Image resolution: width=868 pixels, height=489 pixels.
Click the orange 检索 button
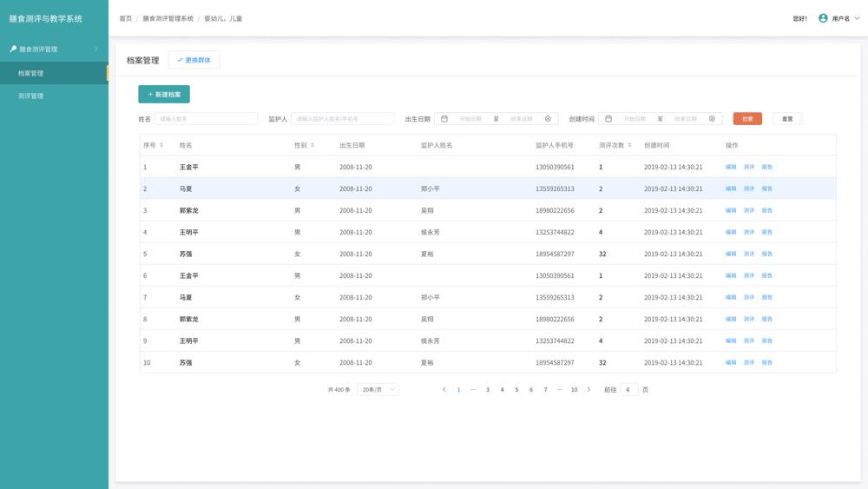[x=747, y=118]
